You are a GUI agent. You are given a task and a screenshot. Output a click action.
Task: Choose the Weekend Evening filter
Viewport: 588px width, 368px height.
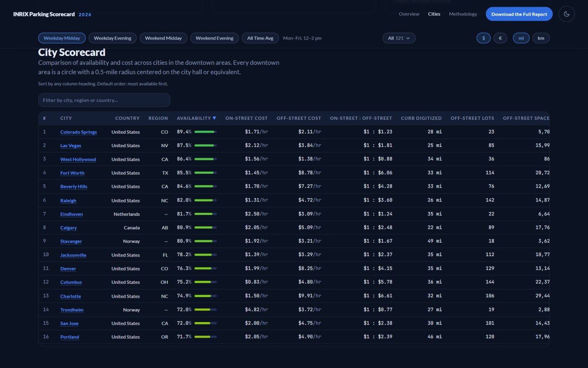215,38
